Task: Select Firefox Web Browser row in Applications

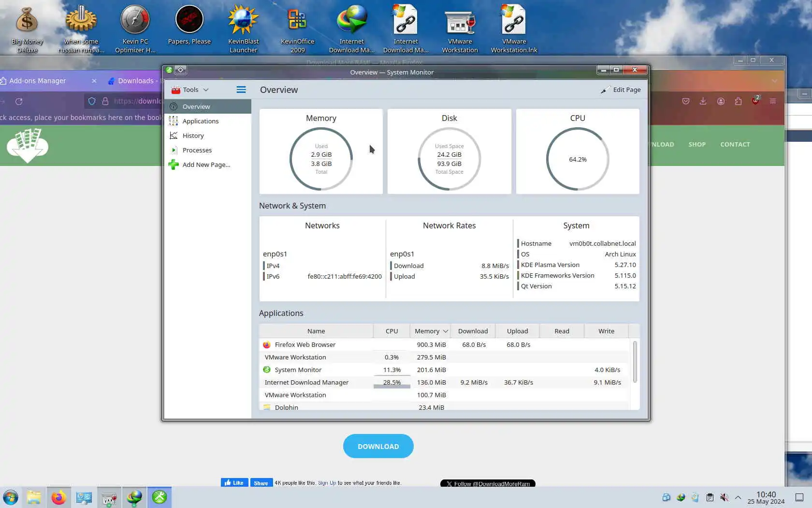Action: coord(445,344)
